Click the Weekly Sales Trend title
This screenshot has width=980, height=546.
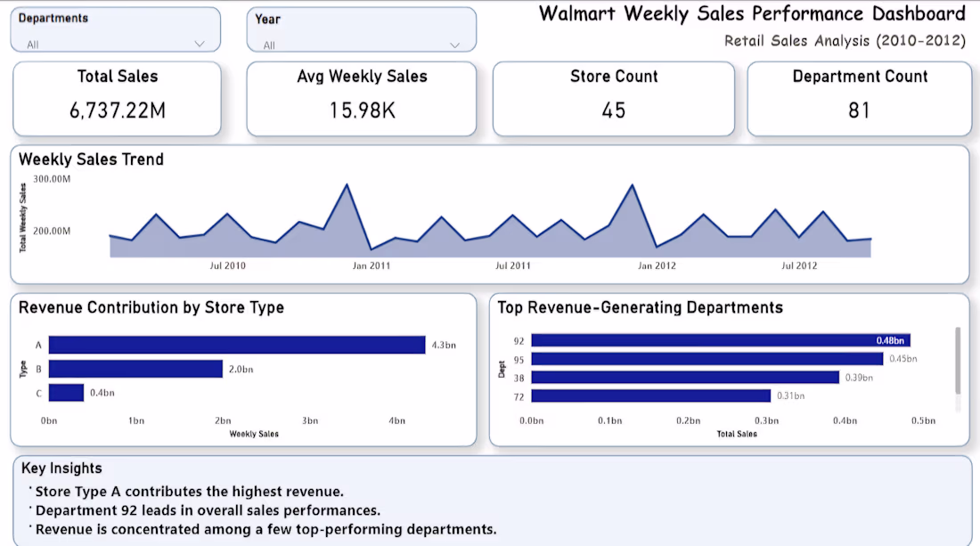91,159
